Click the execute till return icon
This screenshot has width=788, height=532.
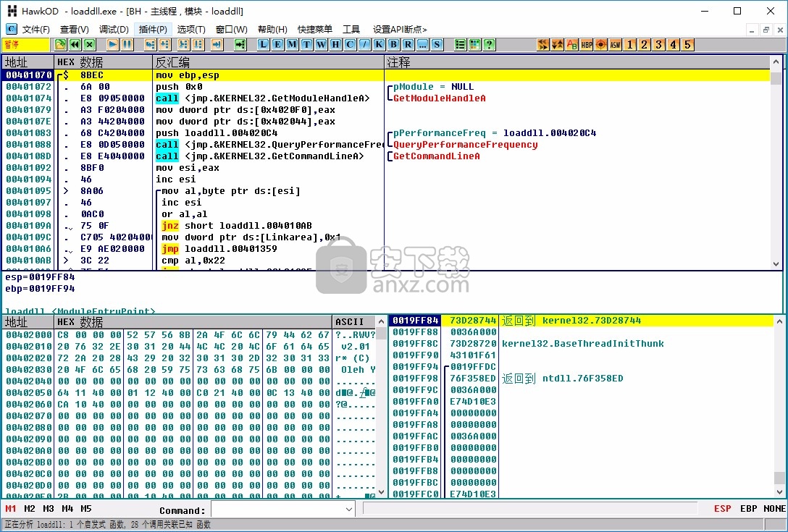point(217,45)
